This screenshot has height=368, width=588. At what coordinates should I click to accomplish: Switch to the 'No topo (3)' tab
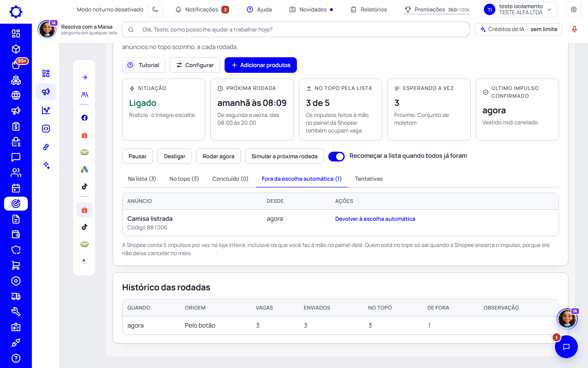tap(184, 179)
